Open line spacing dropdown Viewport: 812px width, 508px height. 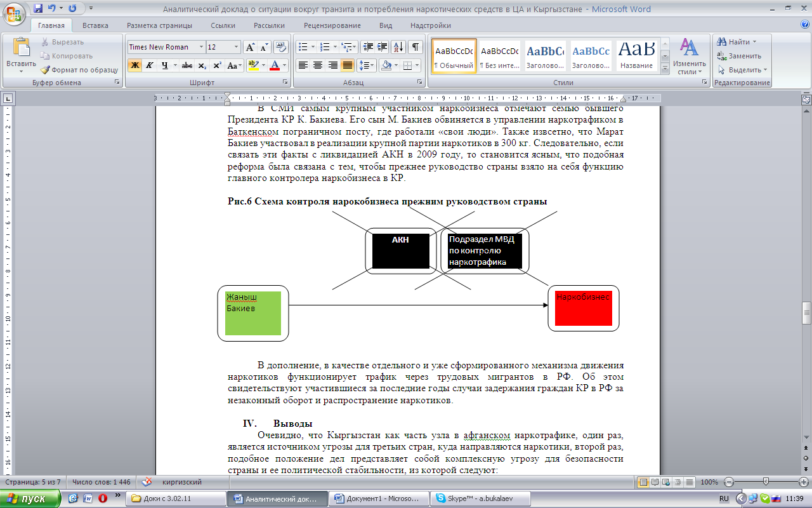coord(367,65)
